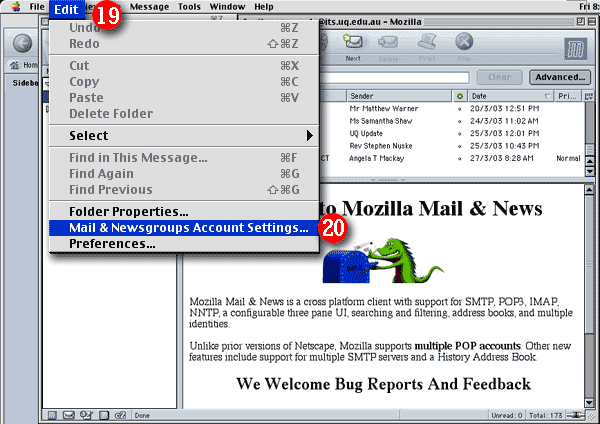Click the Navigator icon in status bar
This screenshot has width=600, height=424.
51,415
